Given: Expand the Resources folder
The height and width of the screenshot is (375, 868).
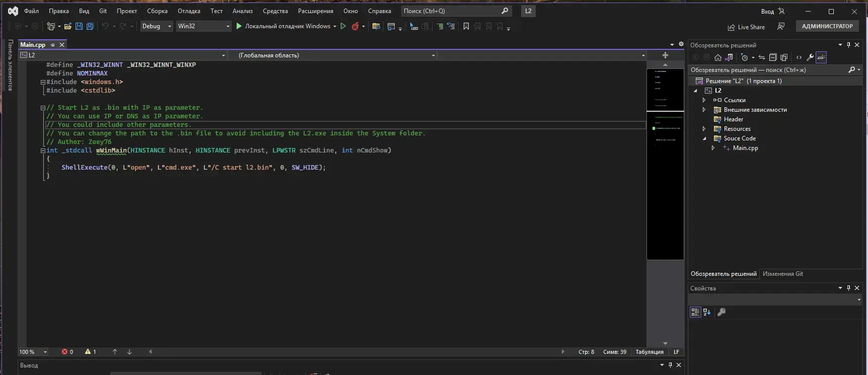Looking at the screenshot, I should (704, 129).
